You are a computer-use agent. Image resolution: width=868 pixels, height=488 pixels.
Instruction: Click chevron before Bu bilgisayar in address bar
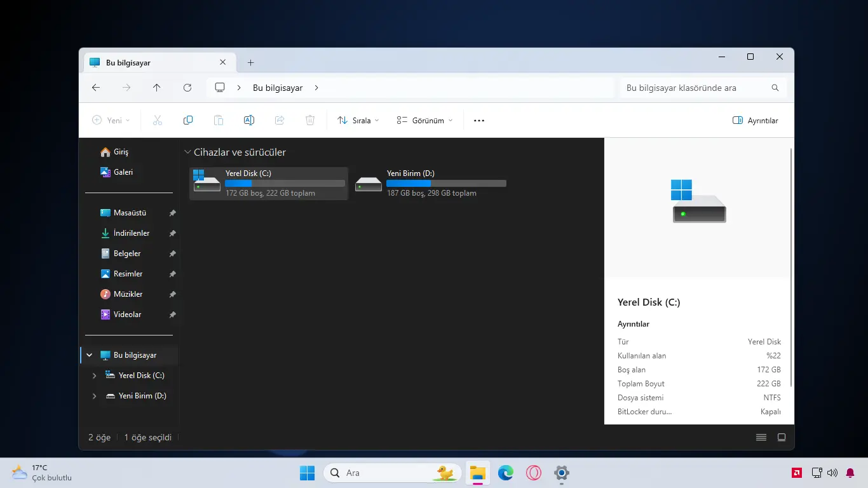(x=239, y=88)
